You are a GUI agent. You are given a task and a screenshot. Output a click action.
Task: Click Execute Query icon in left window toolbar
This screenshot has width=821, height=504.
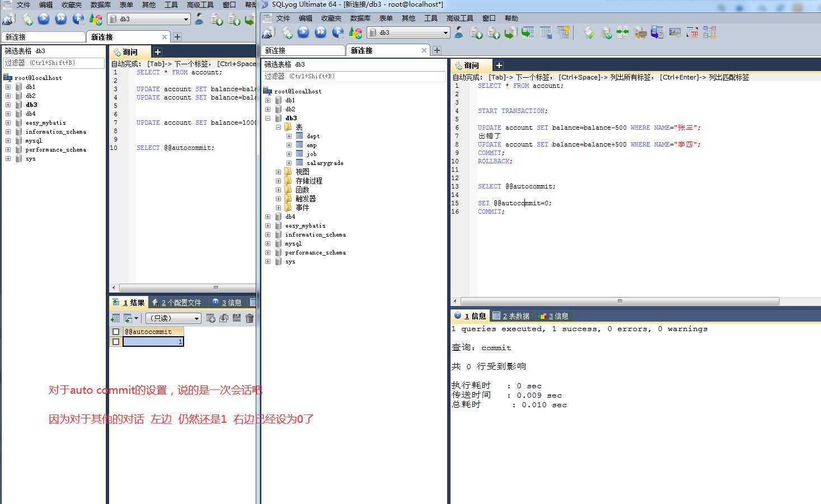44,19
